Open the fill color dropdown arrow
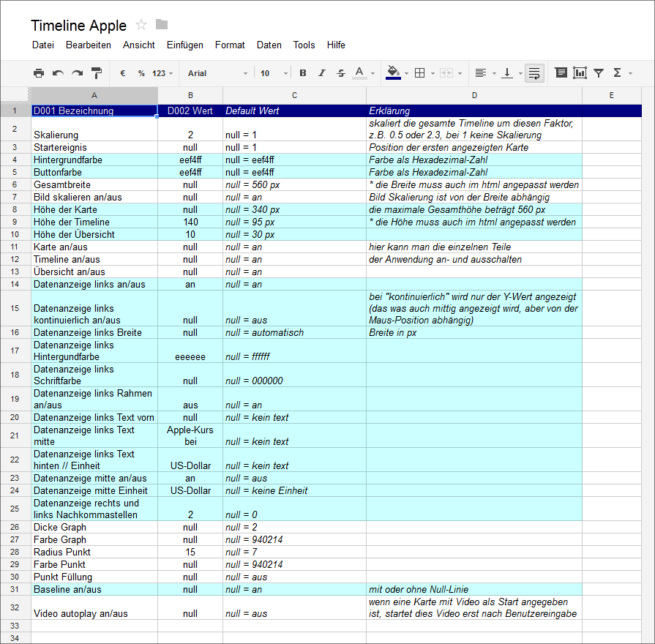The height and width of the screenshot is (644, 655). tap(406, 73)
